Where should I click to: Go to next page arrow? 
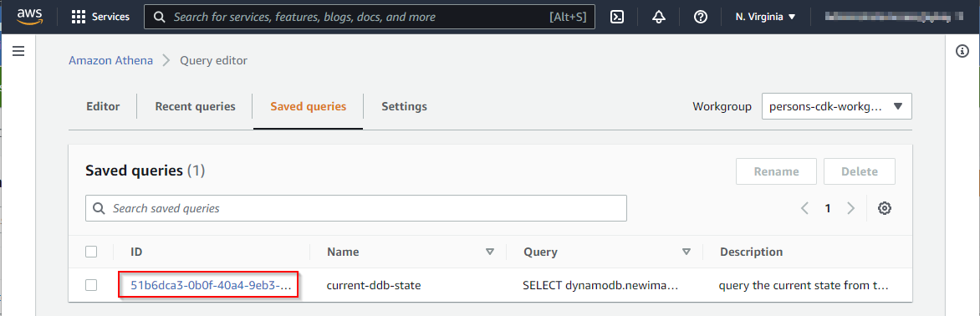coord(850,208)
